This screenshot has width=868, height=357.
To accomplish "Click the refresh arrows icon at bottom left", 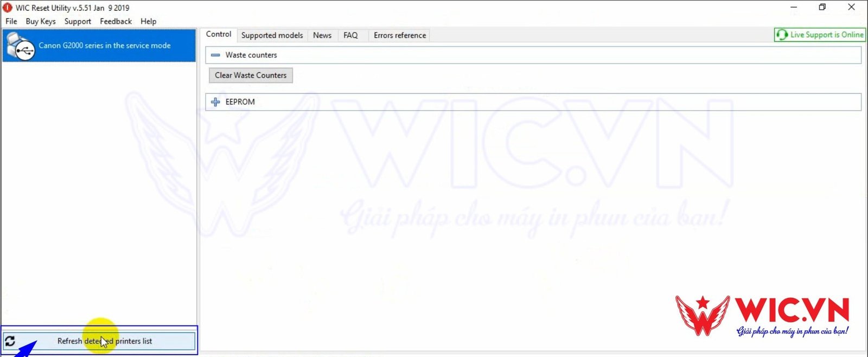I will click(10, 341).
